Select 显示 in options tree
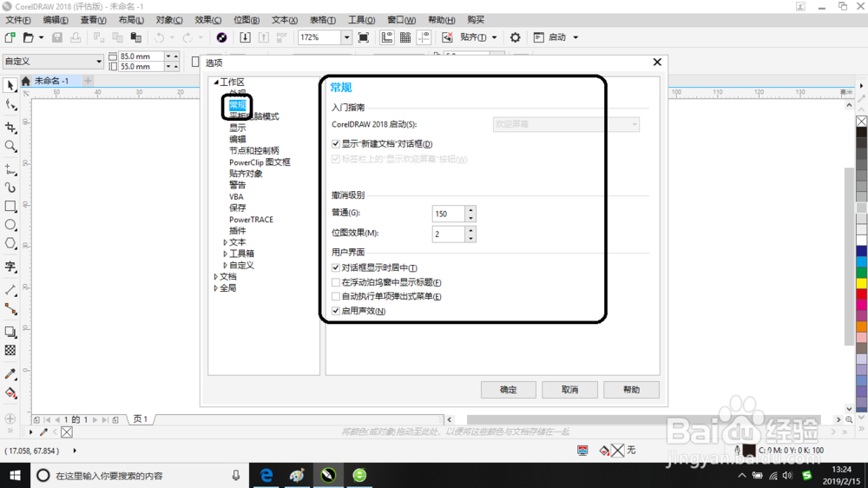This screenshot has height=488, width=868. click(238, 128)
